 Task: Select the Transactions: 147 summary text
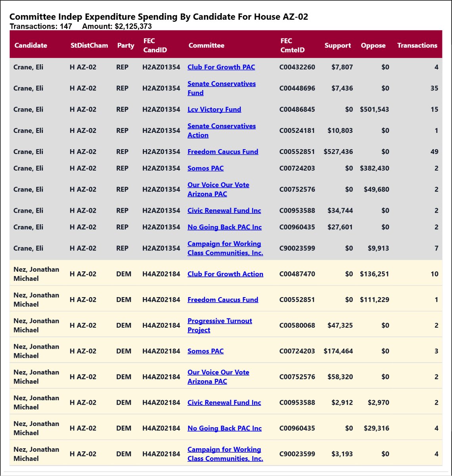pos(41,26)
